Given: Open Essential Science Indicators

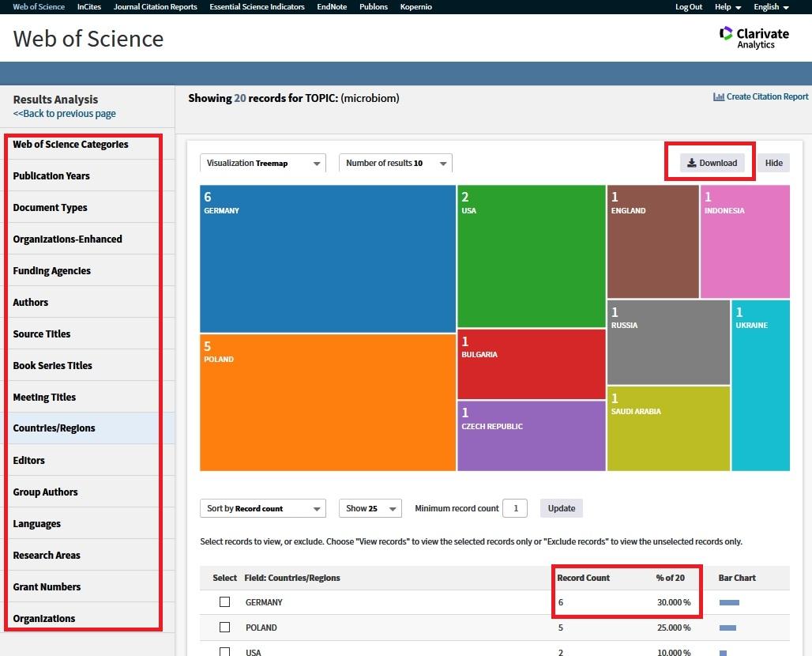Looking at the screenshot, I should pos(257,7).
